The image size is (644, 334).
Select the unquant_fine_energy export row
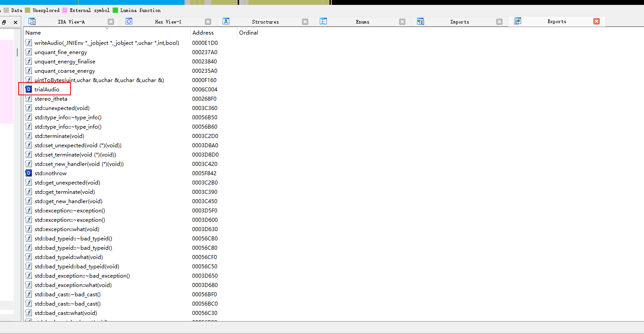[61, 52]
